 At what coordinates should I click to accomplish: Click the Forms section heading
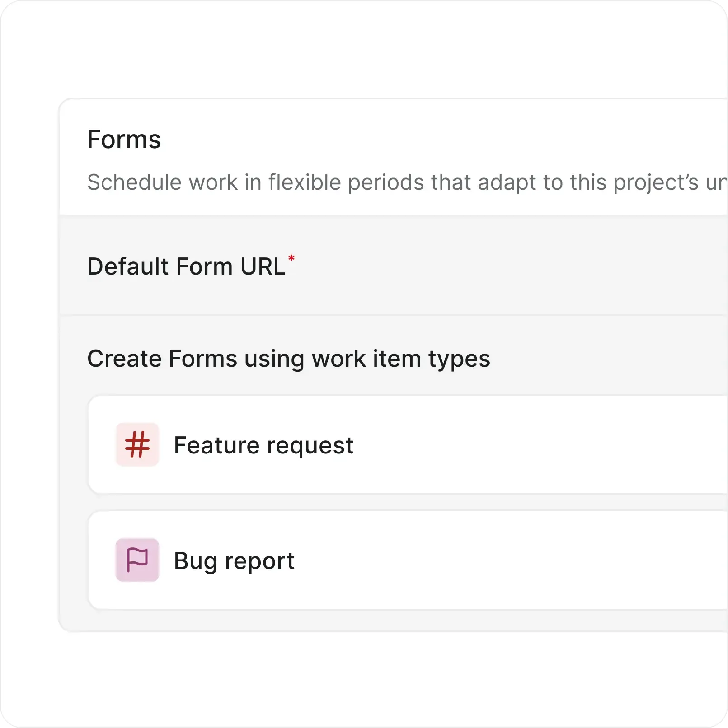[125, 140]
